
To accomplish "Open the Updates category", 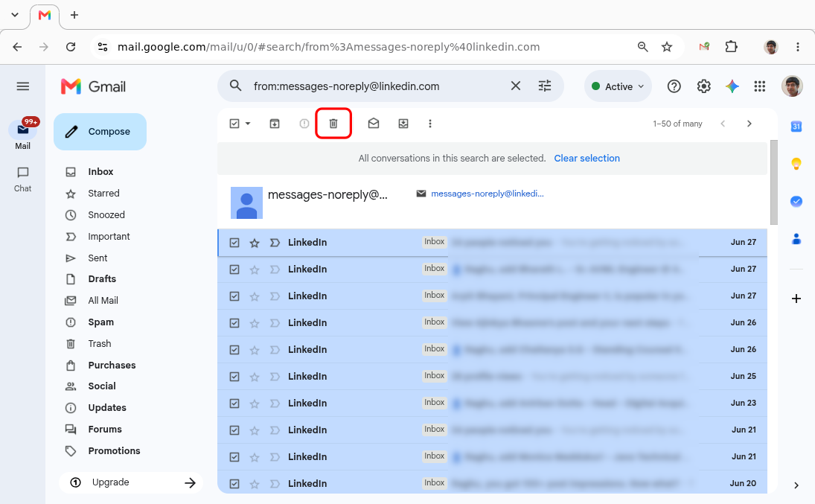I will coord(107,408).
